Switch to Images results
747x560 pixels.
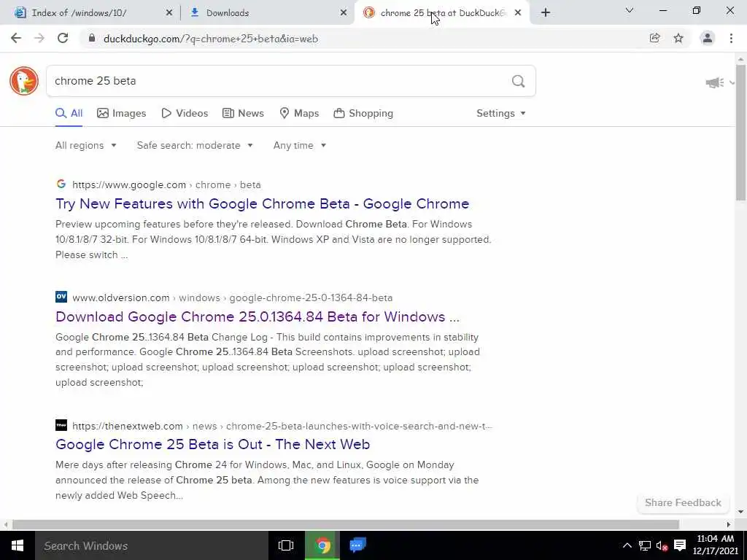coord(122,113)
